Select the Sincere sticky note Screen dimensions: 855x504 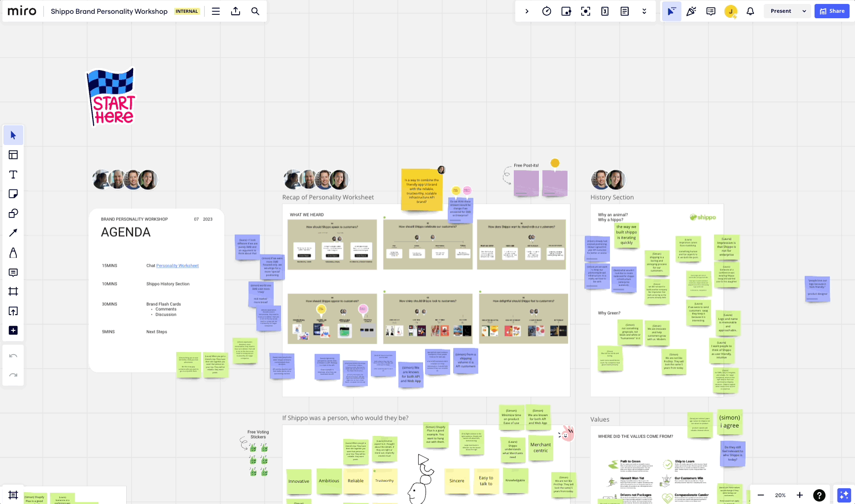click(x=457, y=481)
